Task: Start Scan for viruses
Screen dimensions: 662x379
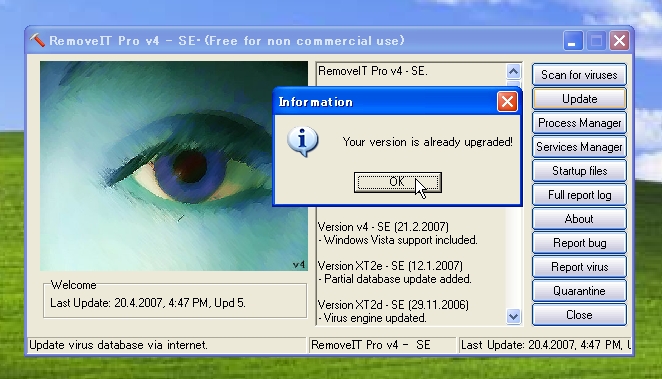Action: click(x=579, y=75)
